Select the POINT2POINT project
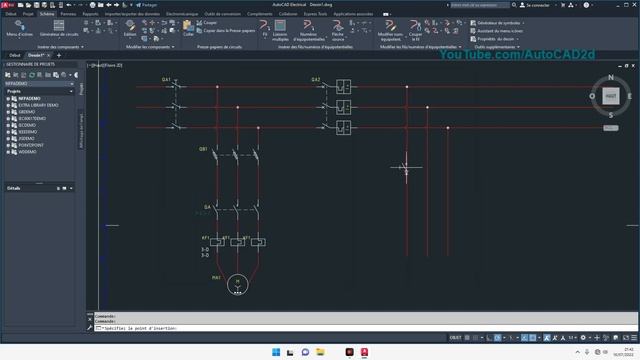Viewport: 640px width, 360px height. [31, 145]
